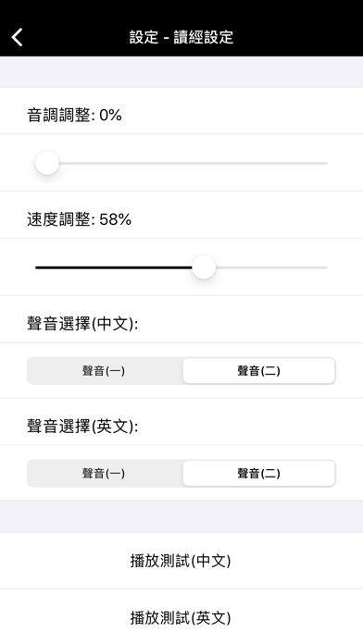363x644 pixels.
Task: Click the gray spacer above 播放測試(中文)
Action: 181,516
